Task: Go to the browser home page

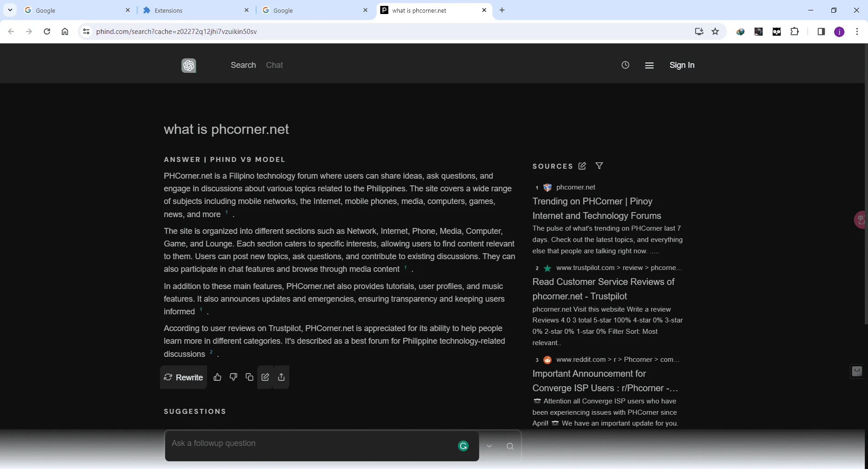Action: coord(65,31)
